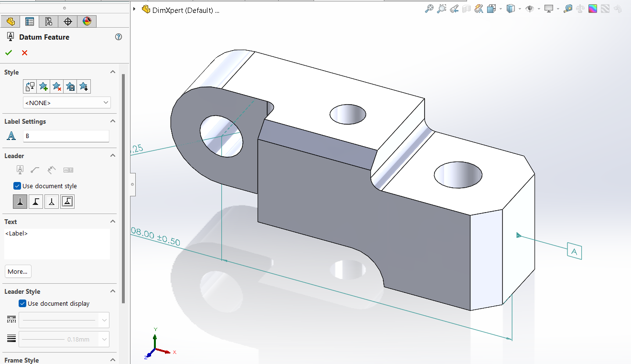Open the ConfigurationManager tab
This screenshot has height=364, width=631.
tap(48, 21)
